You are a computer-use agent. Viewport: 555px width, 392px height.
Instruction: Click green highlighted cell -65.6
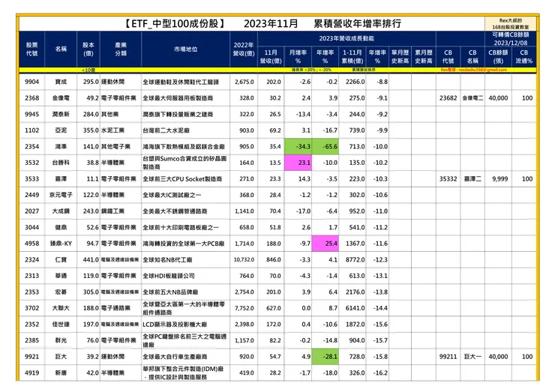(x=325, y=146)
